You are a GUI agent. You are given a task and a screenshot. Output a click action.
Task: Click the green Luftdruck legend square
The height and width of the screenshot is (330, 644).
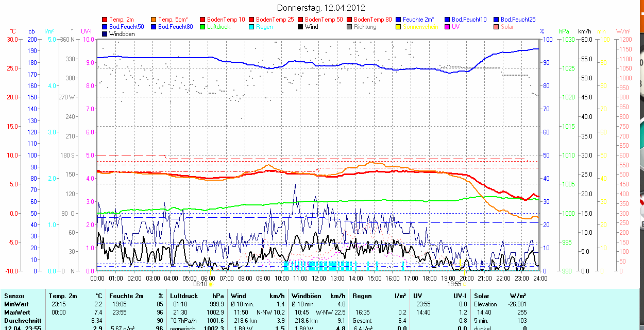203,27
